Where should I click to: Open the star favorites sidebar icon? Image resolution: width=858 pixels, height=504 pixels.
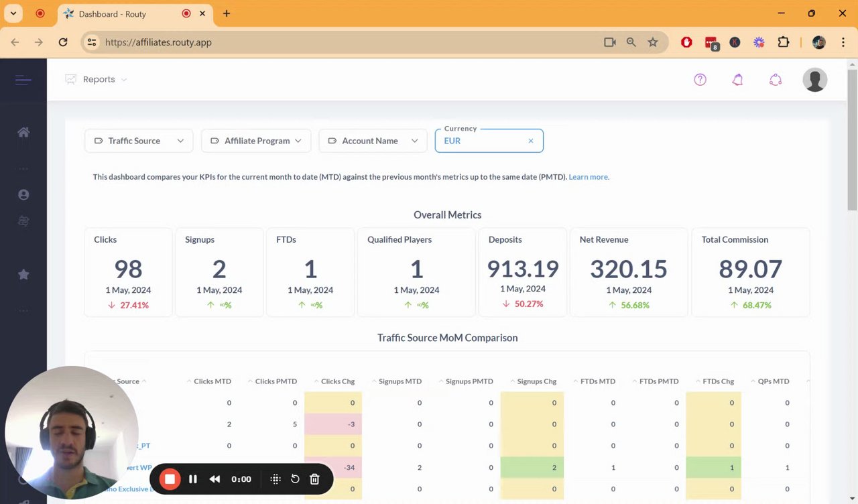pos(23,274)
